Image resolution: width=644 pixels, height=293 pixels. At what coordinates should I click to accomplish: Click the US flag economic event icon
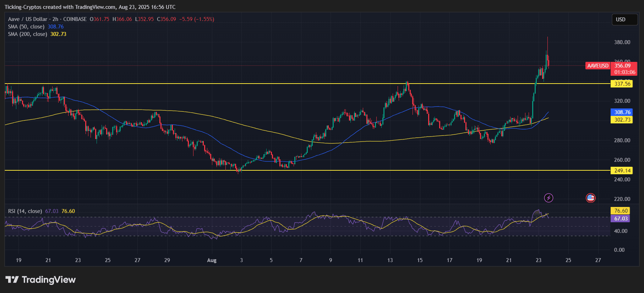click(x=590, y=198)
